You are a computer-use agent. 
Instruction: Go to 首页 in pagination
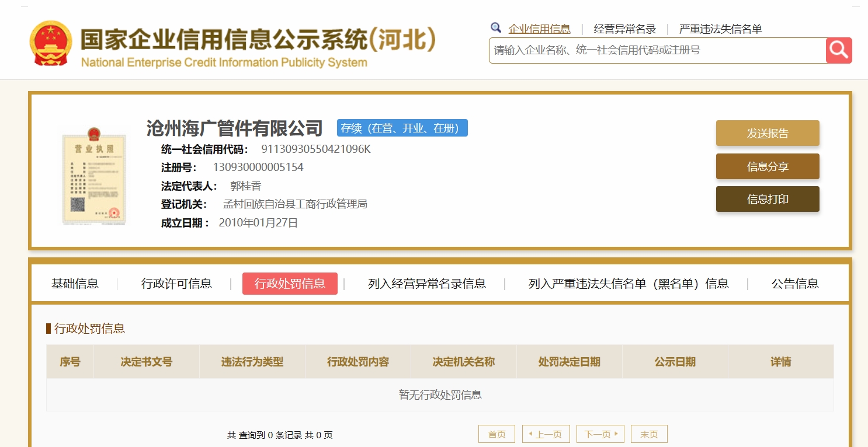pos(497,434)
